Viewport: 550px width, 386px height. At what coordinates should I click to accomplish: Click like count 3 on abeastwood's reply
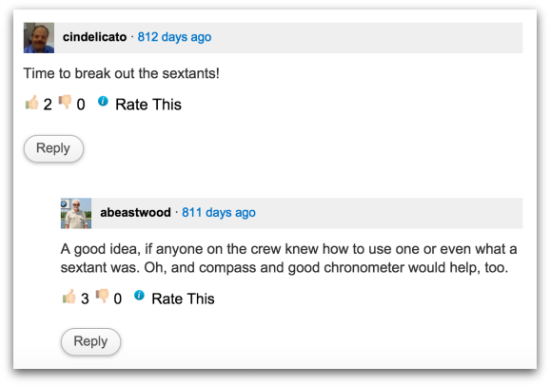coord(85,299)
